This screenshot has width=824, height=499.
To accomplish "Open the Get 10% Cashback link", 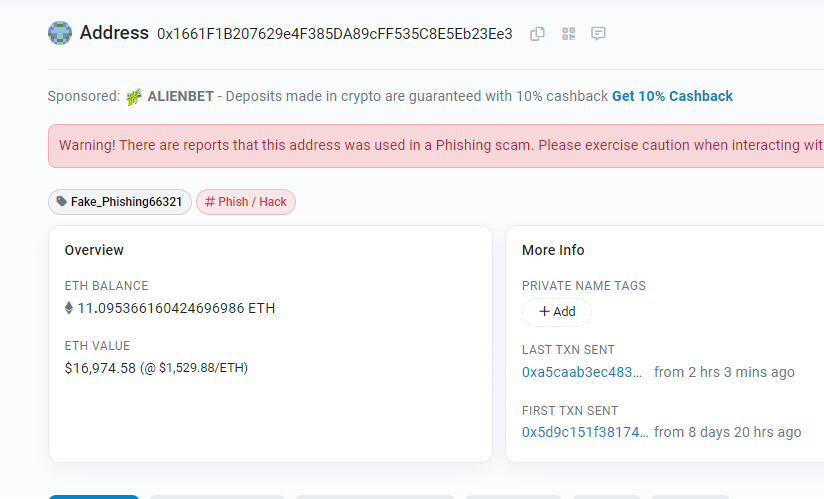I will coord(672,96).
